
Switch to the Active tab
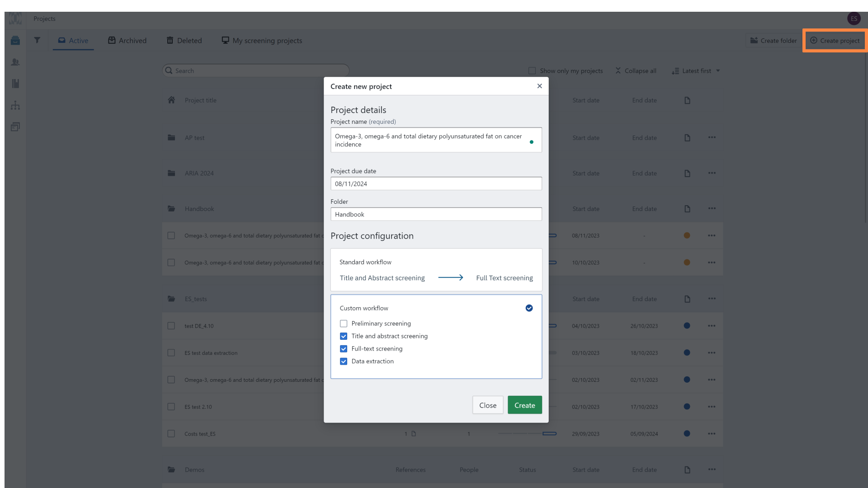point(73,41)
